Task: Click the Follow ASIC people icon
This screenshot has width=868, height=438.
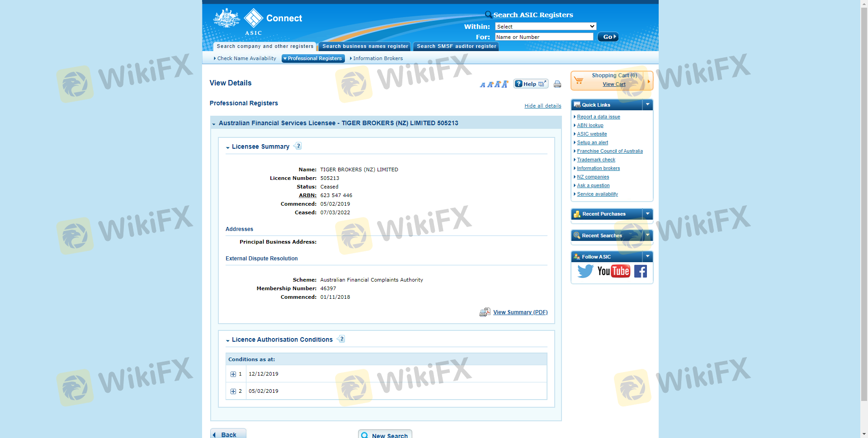Action: 577,257
